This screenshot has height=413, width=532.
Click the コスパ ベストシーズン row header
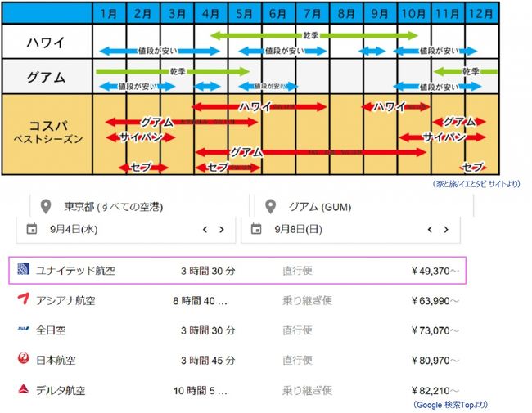coord(47,134)
